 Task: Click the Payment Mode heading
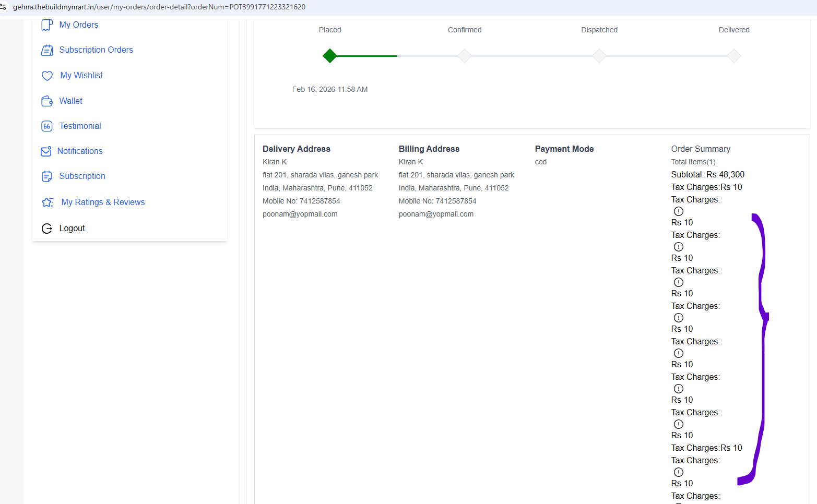(564, 149)
